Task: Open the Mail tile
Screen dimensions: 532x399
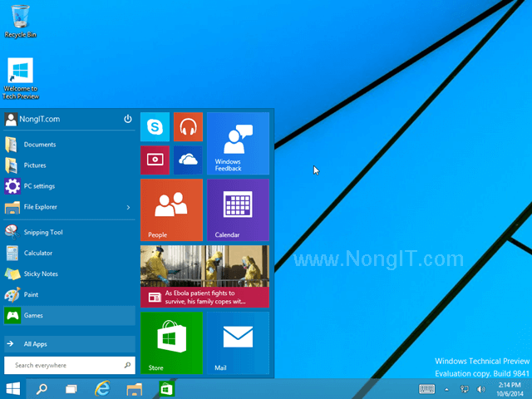Action: (x=238, y=343)
